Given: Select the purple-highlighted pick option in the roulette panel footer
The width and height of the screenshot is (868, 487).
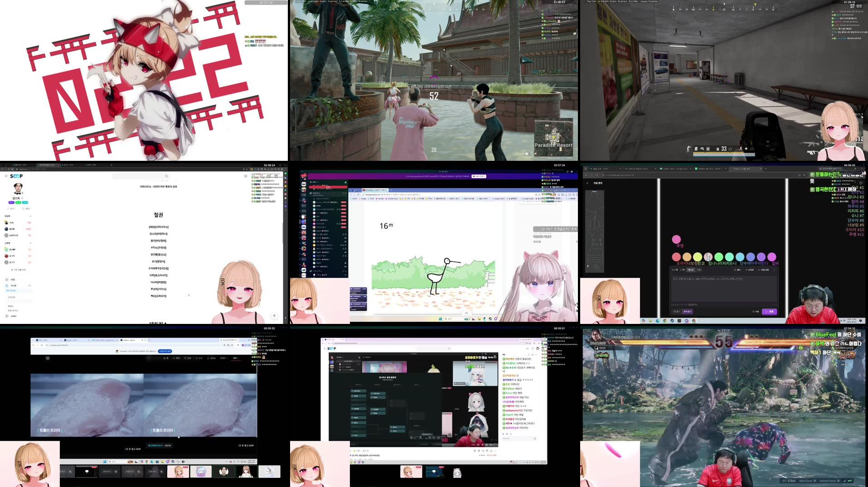Looking at the screenshot, I should click(688, 312).
